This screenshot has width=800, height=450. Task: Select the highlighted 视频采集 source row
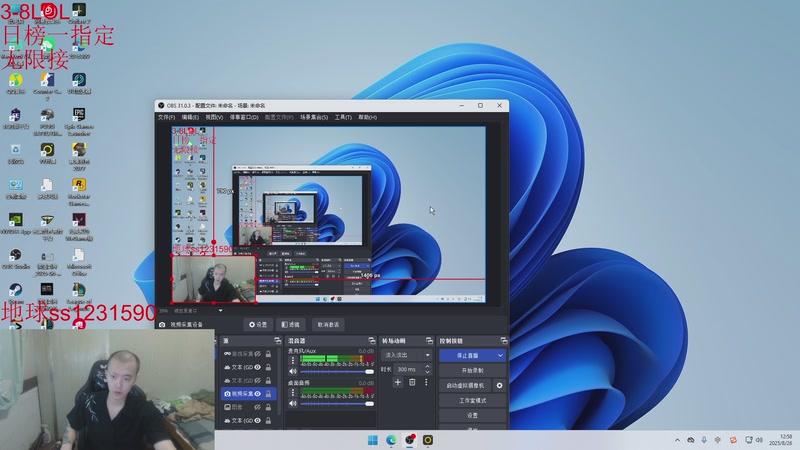(x=248, y=394)
